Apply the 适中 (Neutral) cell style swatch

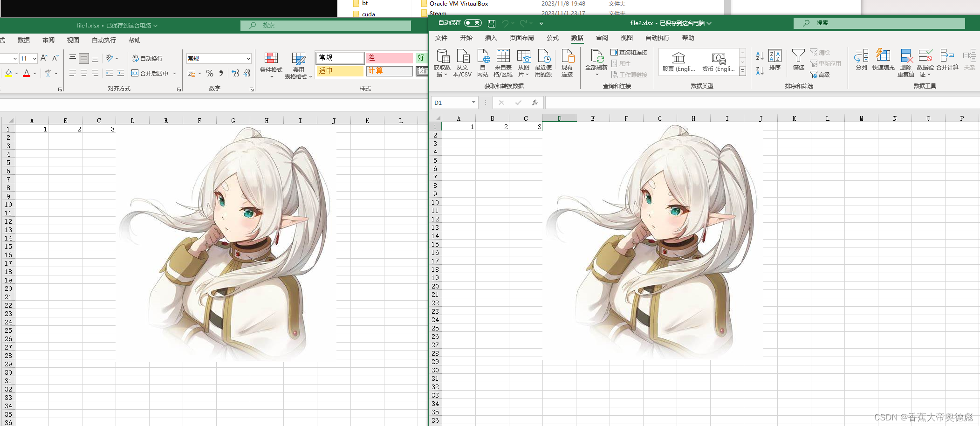[x=340, y=71]
